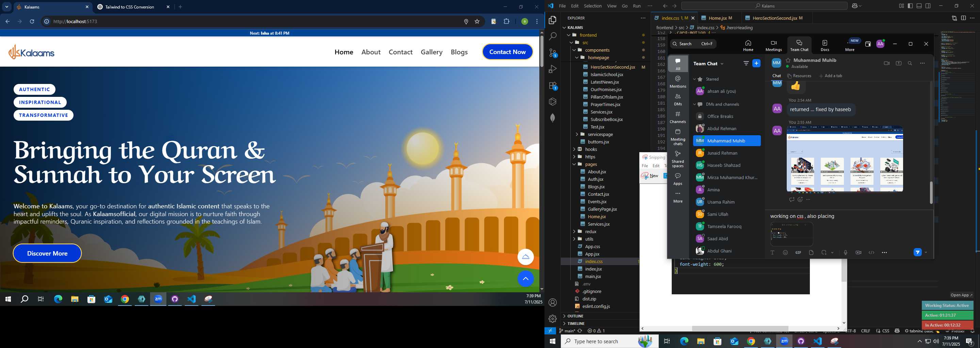Attach a file in the Zoom composer

tap(811, 253)
